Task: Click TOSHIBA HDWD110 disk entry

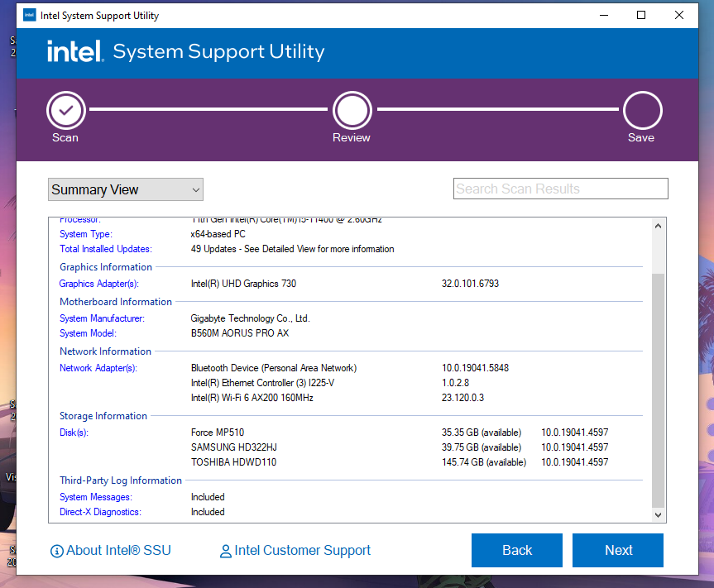Action: tap(233, 462)
